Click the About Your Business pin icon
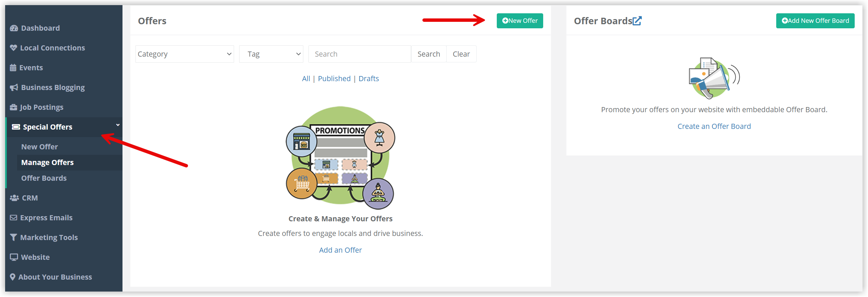 [13, 277]
